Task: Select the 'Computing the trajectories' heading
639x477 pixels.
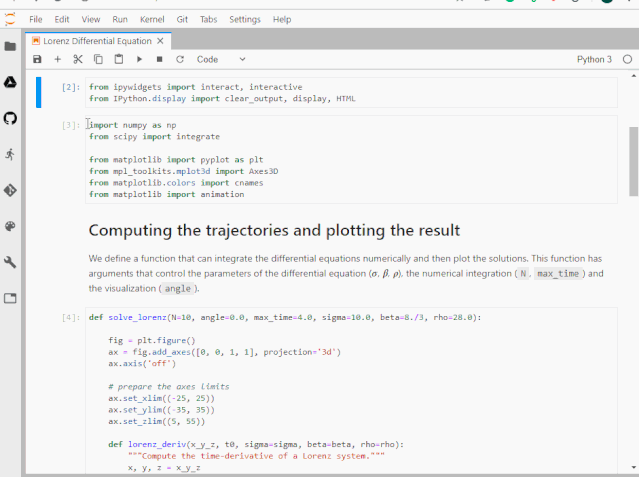Action: pyautogui.click(x=274, y=230)
